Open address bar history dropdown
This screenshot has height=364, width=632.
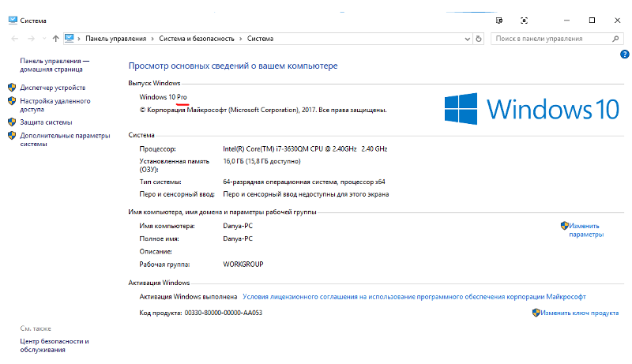click(x=467, y=39)
